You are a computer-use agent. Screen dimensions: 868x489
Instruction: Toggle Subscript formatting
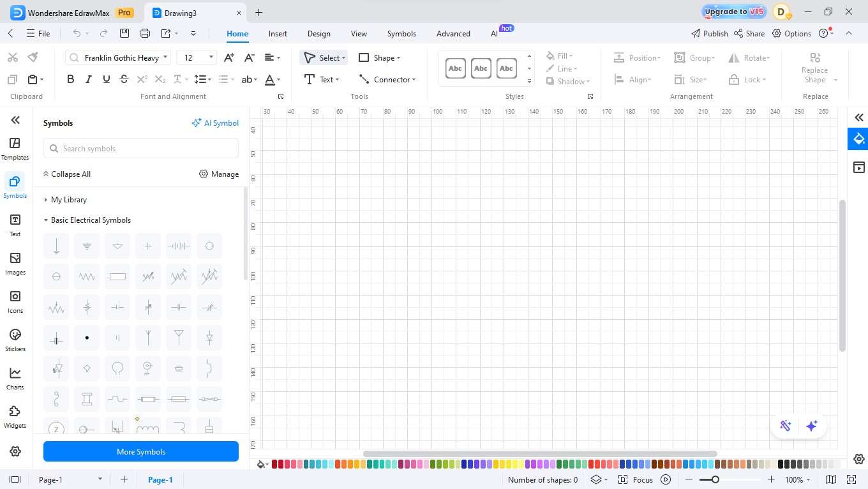[x=160, y=79]
